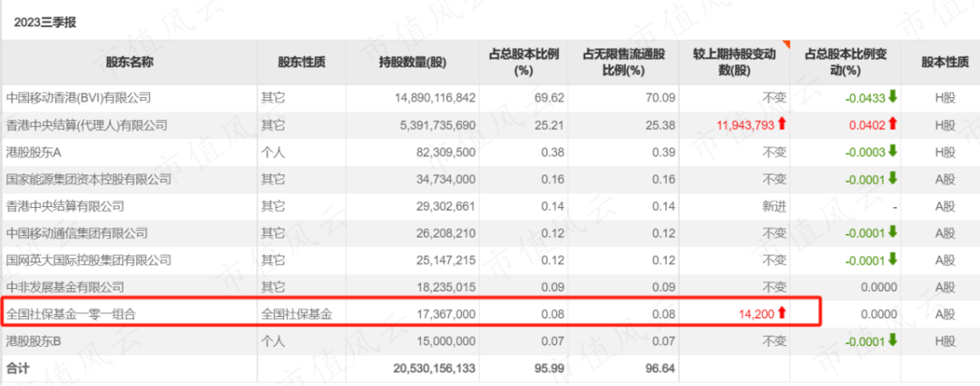Click holding amount 25,147,215
The width and height of the screenshot is (980, 386).
click(x=445, y=261)
